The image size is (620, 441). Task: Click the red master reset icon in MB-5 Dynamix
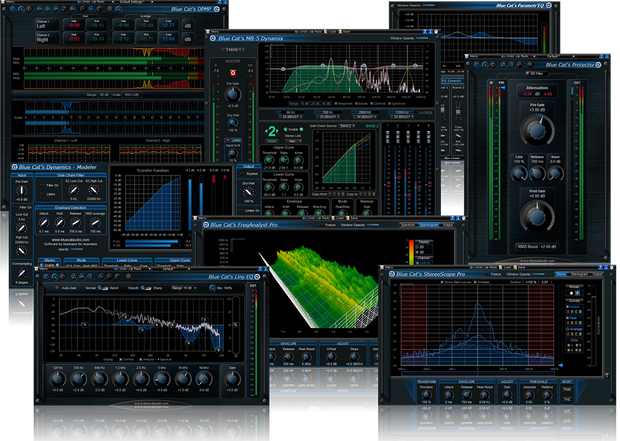233,73
